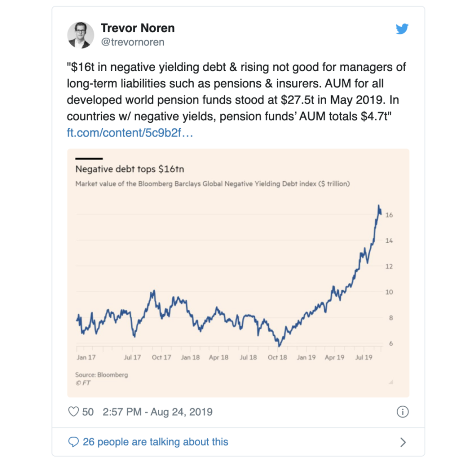Click Trevor Noren's profile avatar photo
Viewport: 476px width, 464px height.
tap(79, 35)
